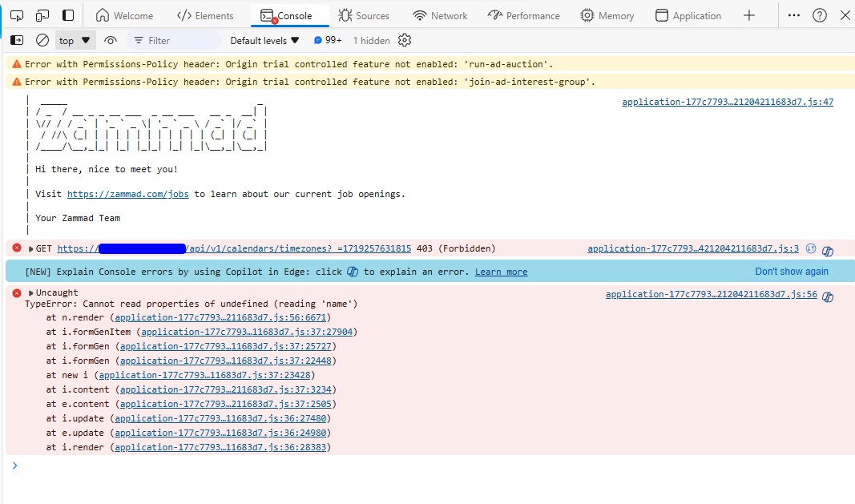The image size is (855, 504).
Task: Open the Application tab
Action: [x=688, y=16]
